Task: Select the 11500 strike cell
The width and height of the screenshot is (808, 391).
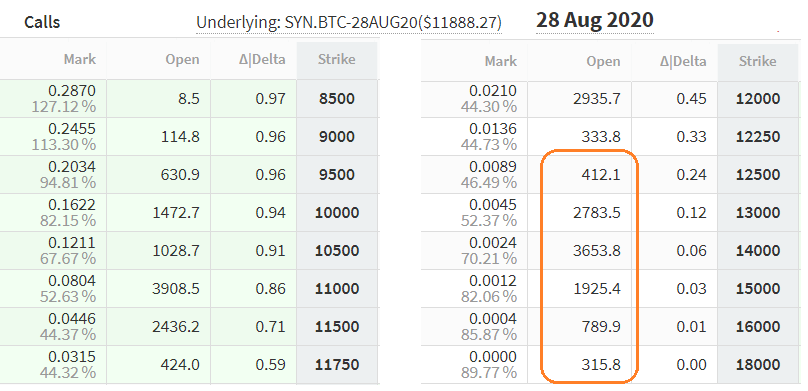Action: click(x=337, y=327)
